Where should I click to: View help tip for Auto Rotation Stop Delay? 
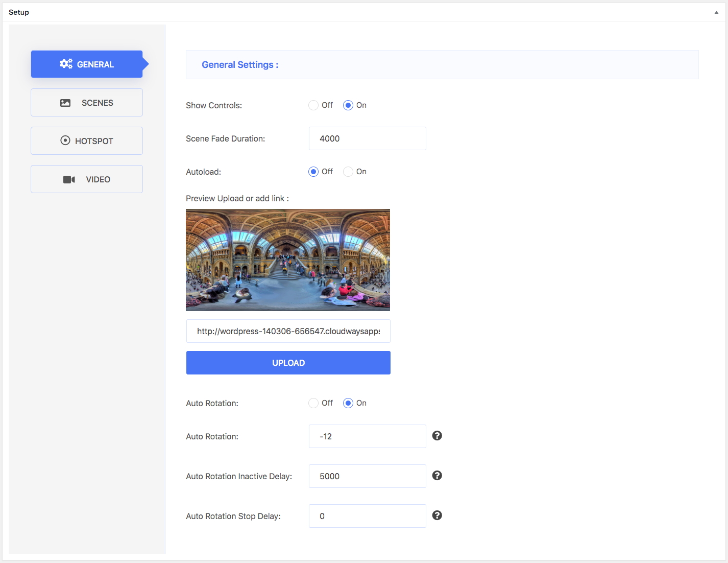point(437,515)
